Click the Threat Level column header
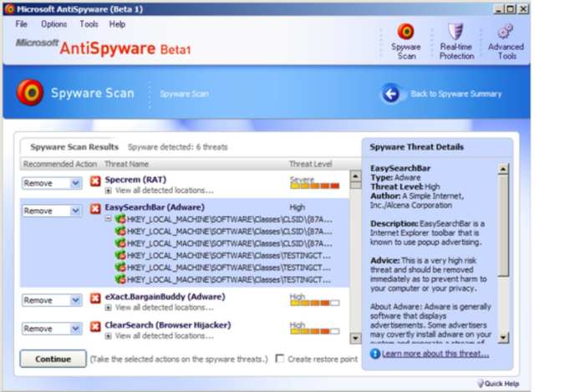Image resolution: width=585 pixels, height=392 pixels. coord(310,164)
